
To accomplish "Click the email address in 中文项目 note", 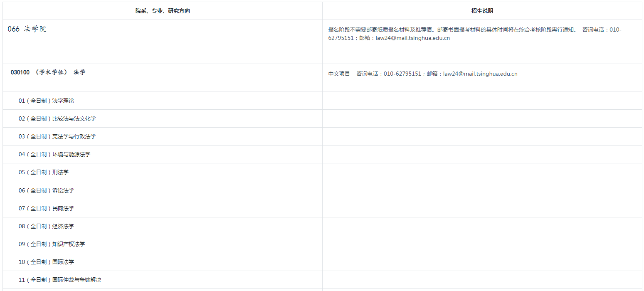I will pyautogui.click(x=480, y=74).
